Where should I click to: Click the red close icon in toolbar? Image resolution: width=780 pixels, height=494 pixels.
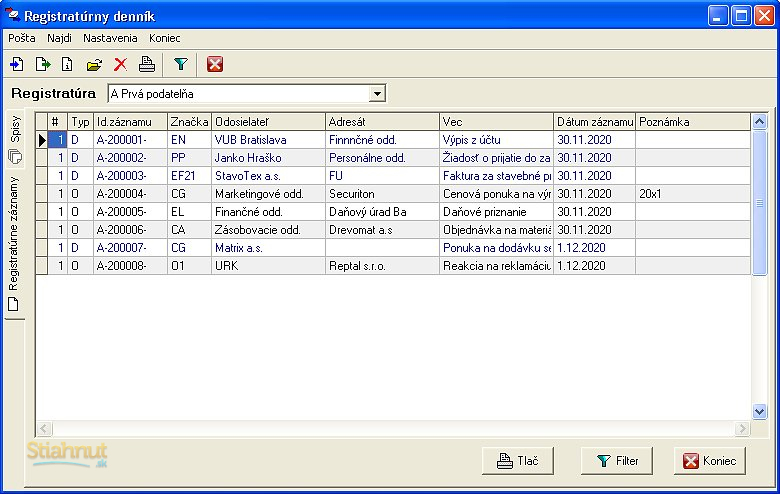click(214, 64)
